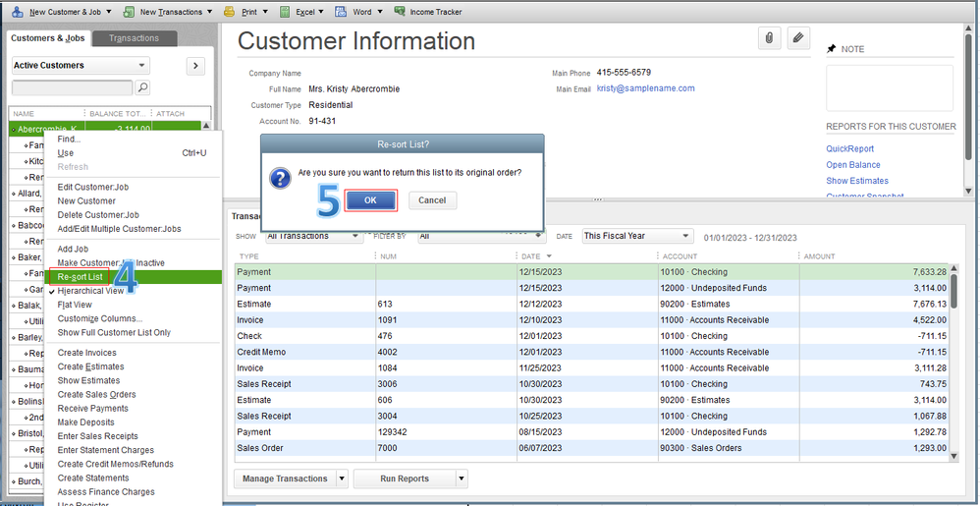Viewport: 980px width, 506px height.
Task: Open the Run Reports dropdown arrow
Action: tap(462, 478)
